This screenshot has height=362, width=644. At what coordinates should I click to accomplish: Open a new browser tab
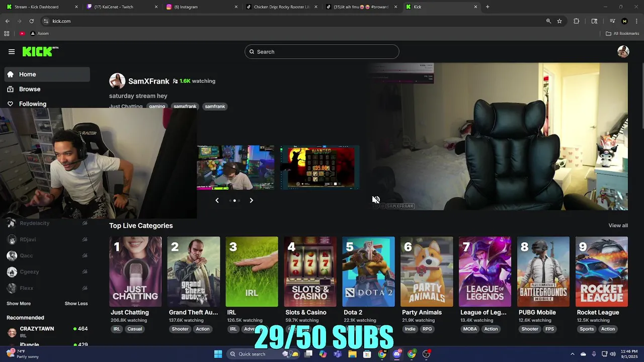coord(488,7)
